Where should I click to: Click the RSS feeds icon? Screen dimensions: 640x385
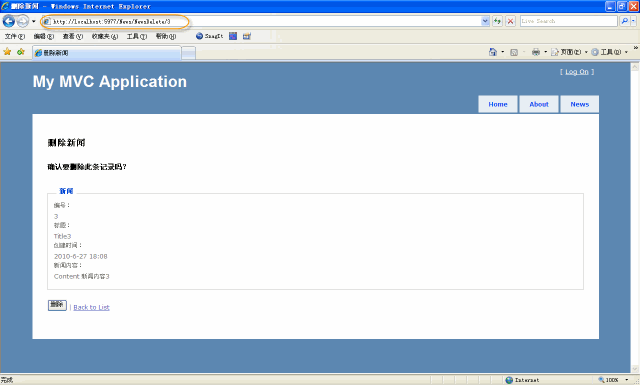point(514,52)
